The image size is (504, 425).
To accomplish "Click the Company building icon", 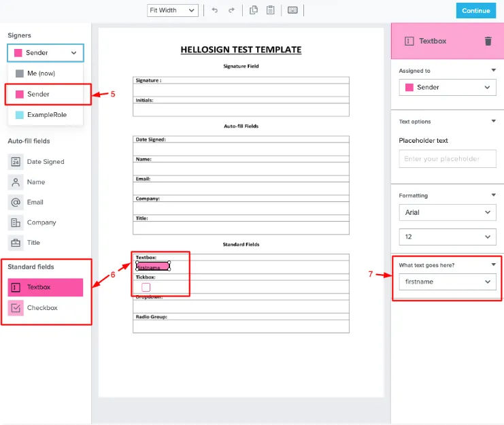I will pyautogui.click(x=16, y=222).
